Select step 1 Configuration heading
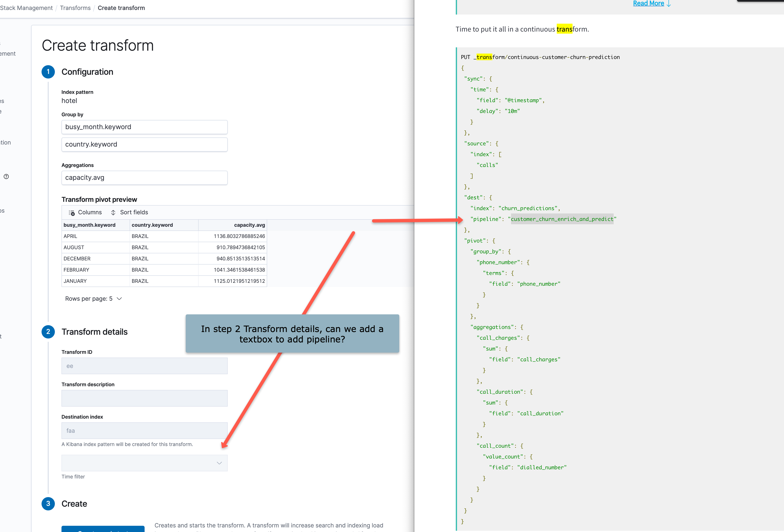 (87, 72)
